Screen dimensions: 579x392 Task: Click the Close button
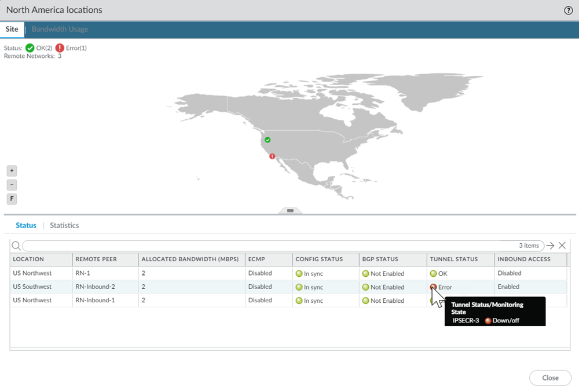point(550,378)
